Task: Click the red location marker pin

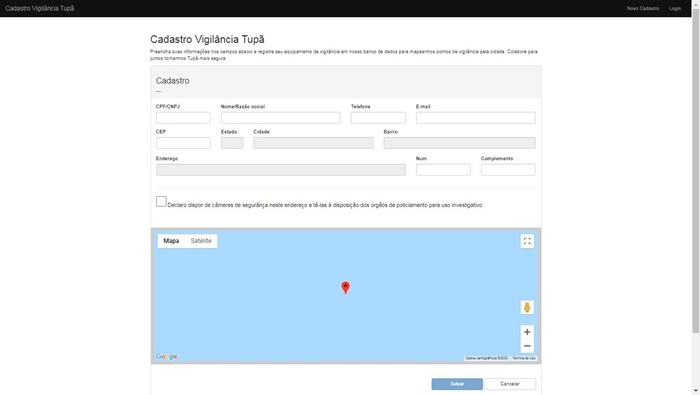Action: (x=346, y=288)
